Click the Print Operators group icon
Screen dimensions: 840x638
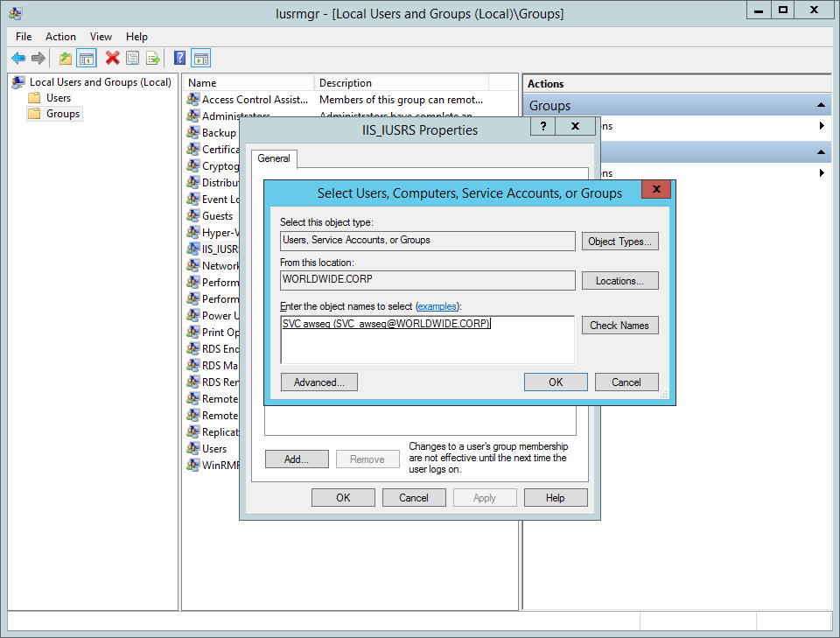pyautogui.click(x=192, y=332)
